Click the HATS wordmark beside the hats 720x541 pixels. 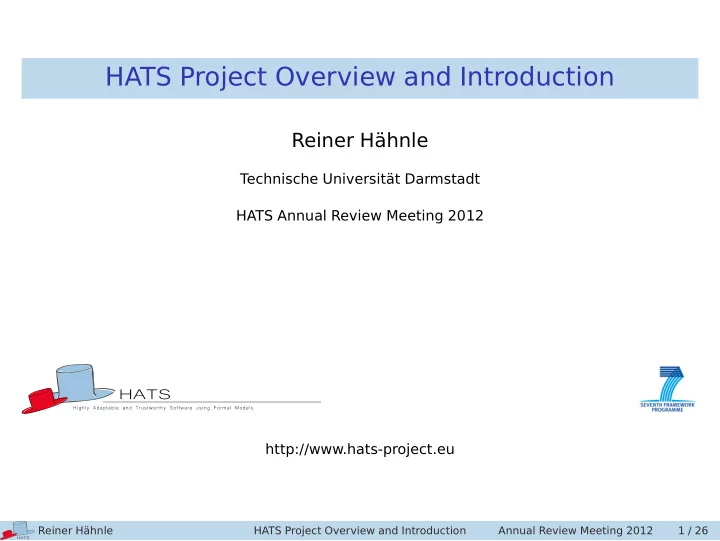(145, 394)
